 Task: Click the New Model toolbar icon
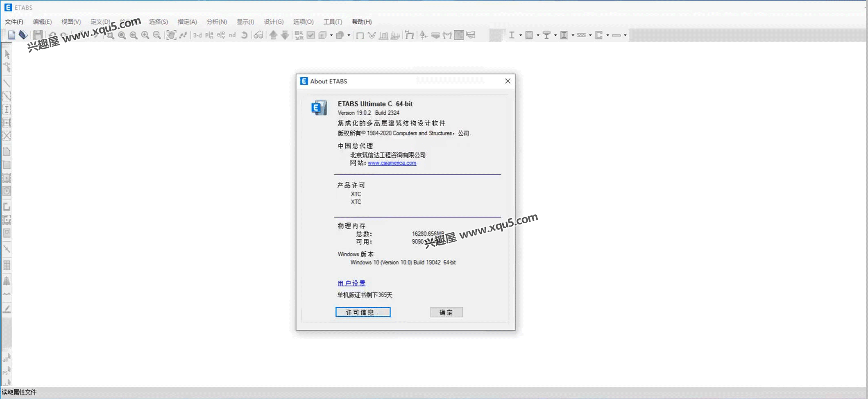coord(11,35)
